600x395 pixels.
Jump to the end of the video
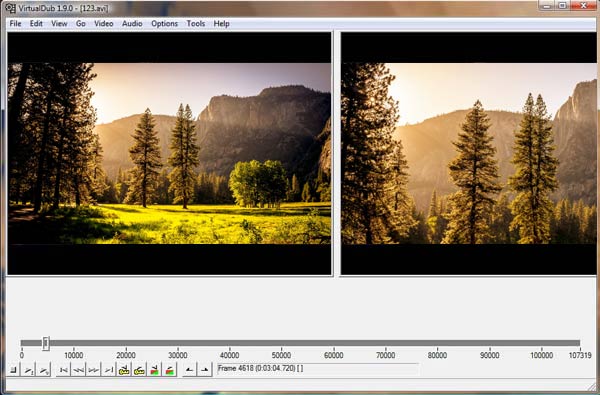109,370
